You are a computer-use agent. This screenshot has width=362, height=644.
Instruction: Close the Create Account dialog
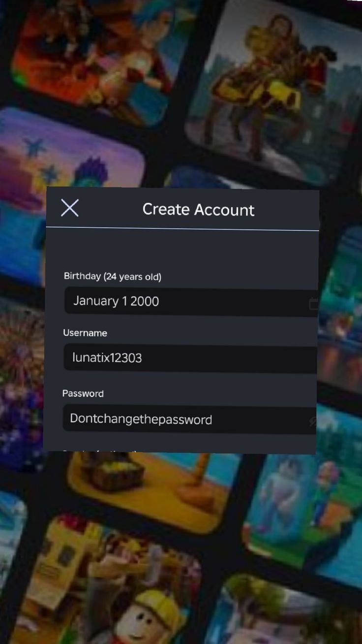(x=69, y=208)
